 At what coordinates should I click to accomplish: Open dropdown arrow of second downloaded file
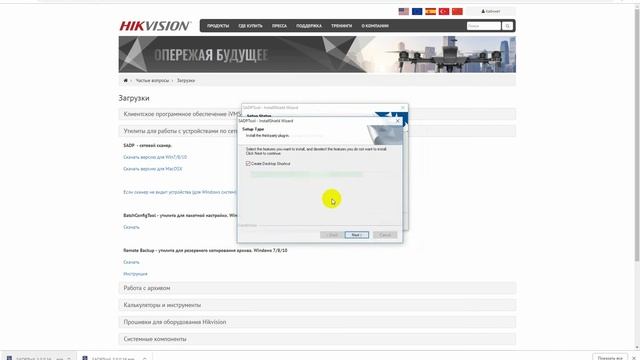click(x=144, y=358)
